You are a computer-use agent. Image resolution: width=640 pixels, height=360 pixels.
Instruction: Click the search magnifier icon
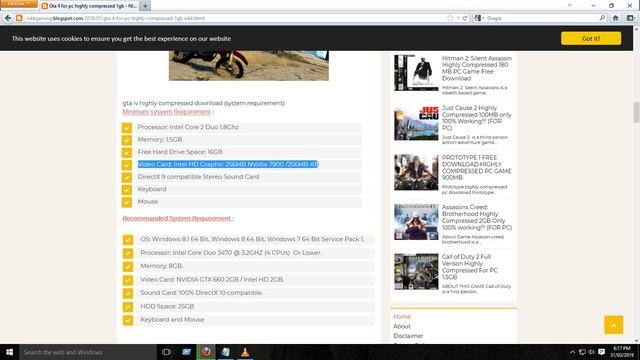(x=602, y=18)
